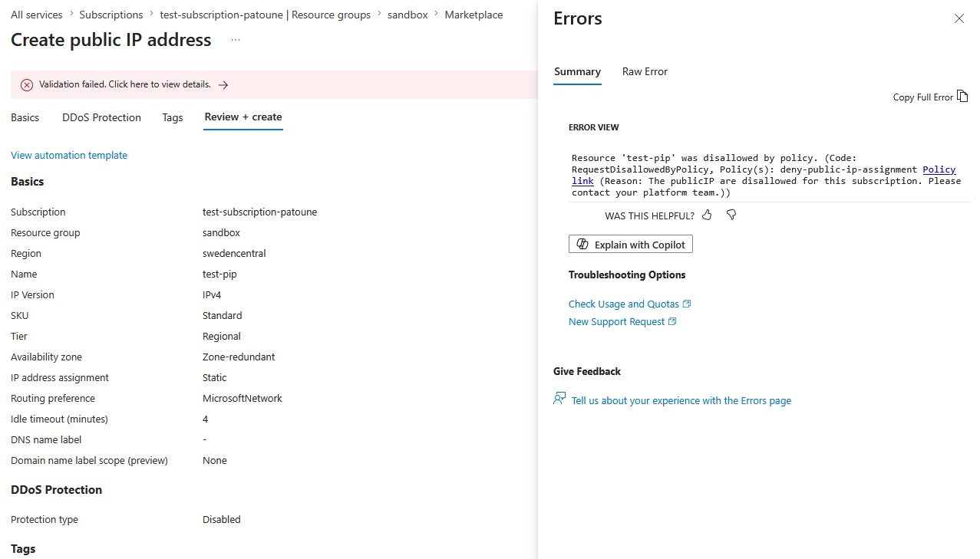Click the Resource group value sandbox
This screenshot has height=559, width=980.
click(221, 232)
